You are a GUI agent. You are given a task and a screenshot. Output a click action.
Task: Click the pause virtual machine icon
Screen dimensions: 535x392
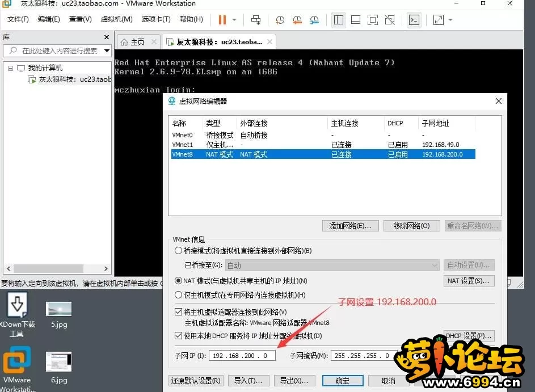[x=222, y=20]
